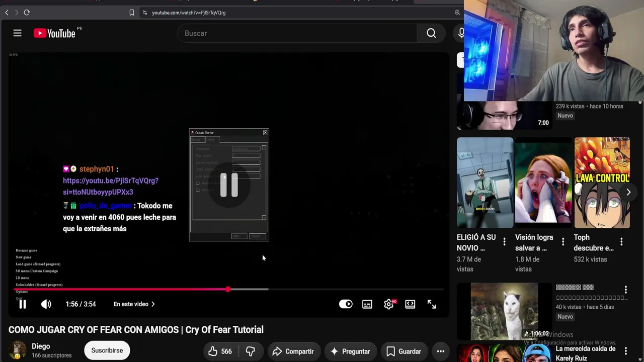This screenshot has width=644, height=362.
Task: Open options menu for 'La merecida caída de Karely Ruiz'
Action: point(626,351)
